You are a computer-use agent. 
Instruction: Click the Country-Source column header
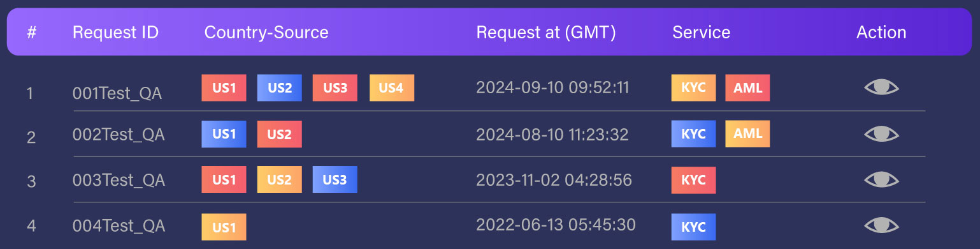click(266, 33)
